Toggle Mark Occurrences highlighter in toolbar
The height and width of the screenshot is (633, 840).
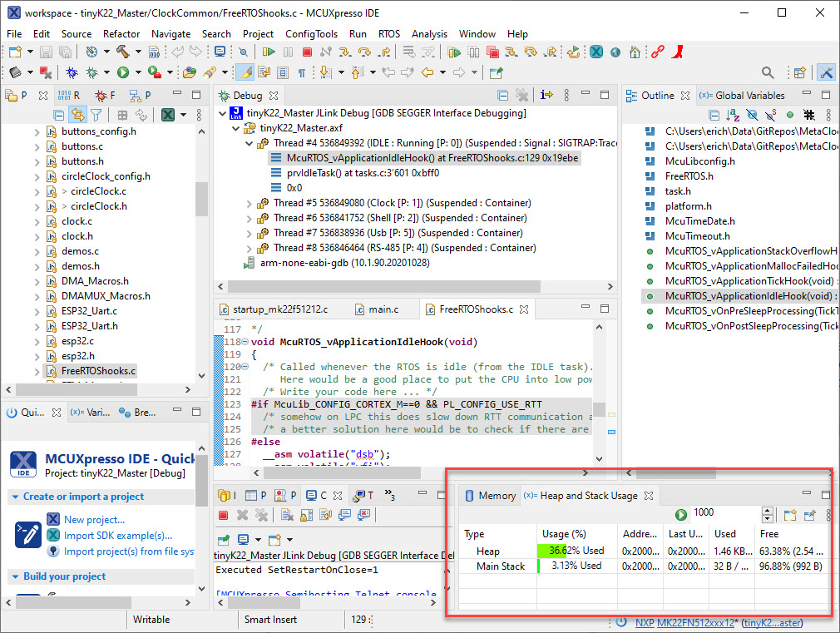click(x=245, y=73)
